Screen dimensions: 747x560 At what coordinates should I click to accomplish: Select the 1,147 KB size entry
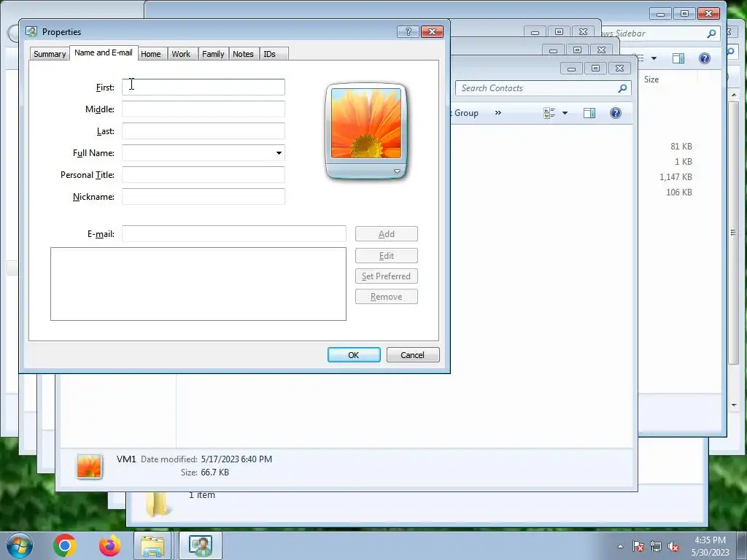click(676, 176)
